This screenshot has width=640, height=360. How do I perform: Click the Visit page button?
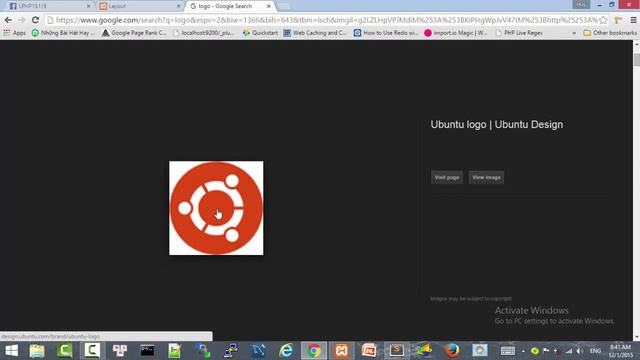coord(447,177)
